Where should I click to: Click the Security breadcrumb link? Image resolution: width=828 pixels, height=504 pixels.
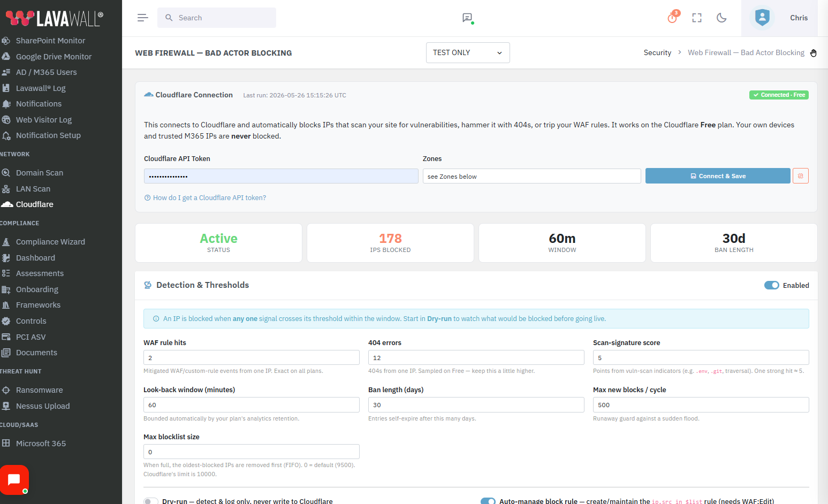pyautogui.click(x=657, y=52)
